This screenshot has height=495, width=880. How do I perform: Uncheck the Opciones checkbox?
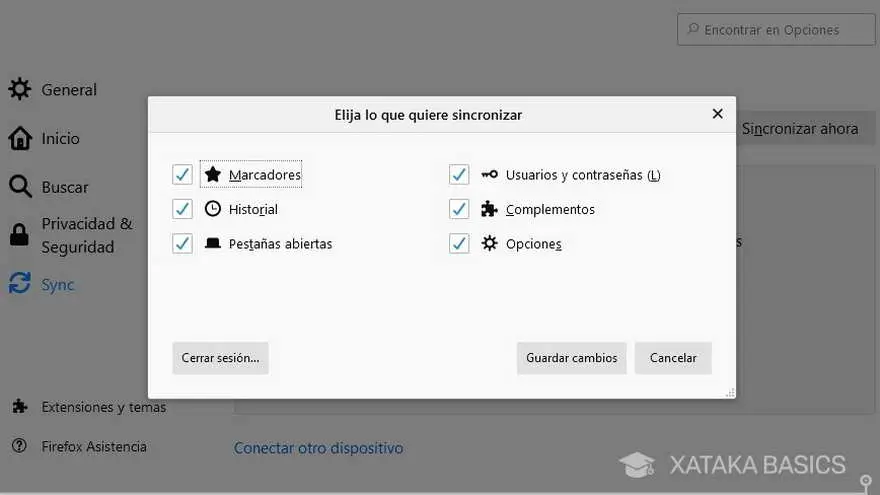point(459,244)
